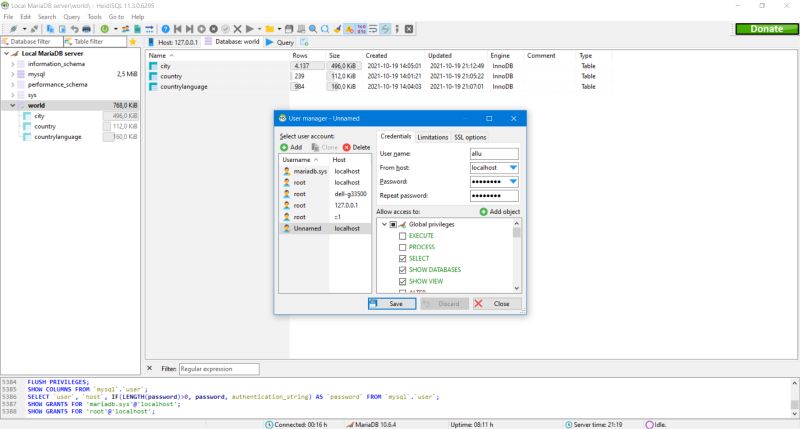Click the User name input field
Screen dimensions: 800x429
(494, 154)
